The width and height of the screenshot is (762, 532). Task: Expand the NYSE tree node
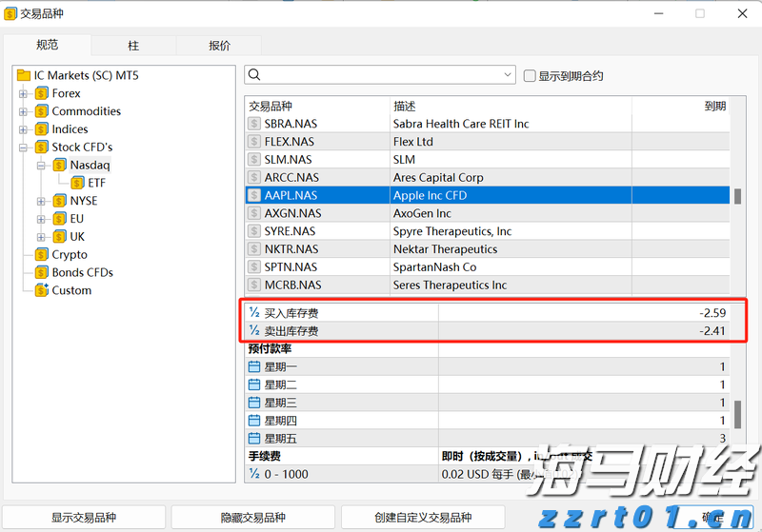(42, 201)
